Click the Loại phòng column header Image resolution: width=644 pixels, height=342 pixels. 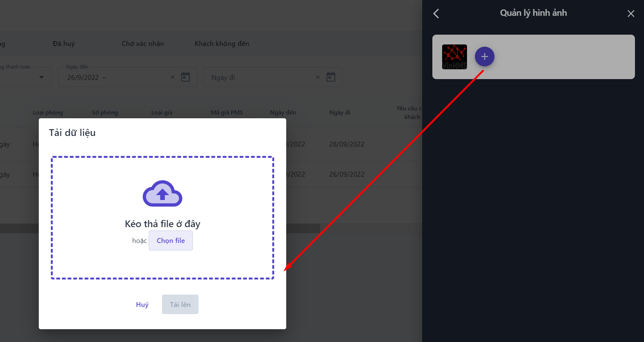[48, 113]
